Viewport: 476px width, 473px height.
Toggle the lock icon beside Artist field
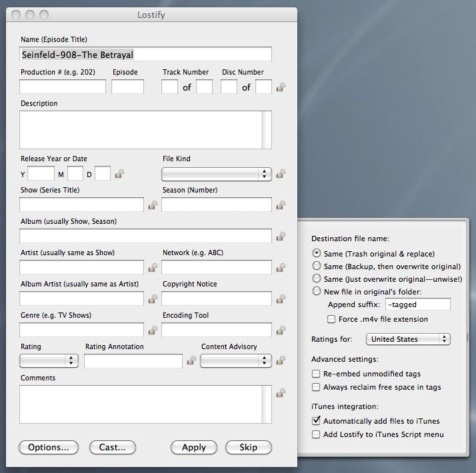pos(153,268)
